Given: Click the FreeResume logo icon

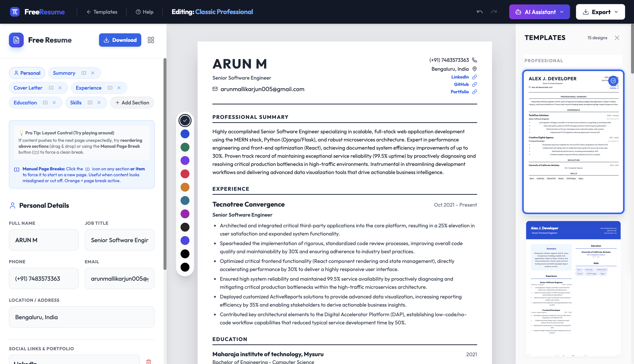Looking at the screenshot, I should coord(15,12).
